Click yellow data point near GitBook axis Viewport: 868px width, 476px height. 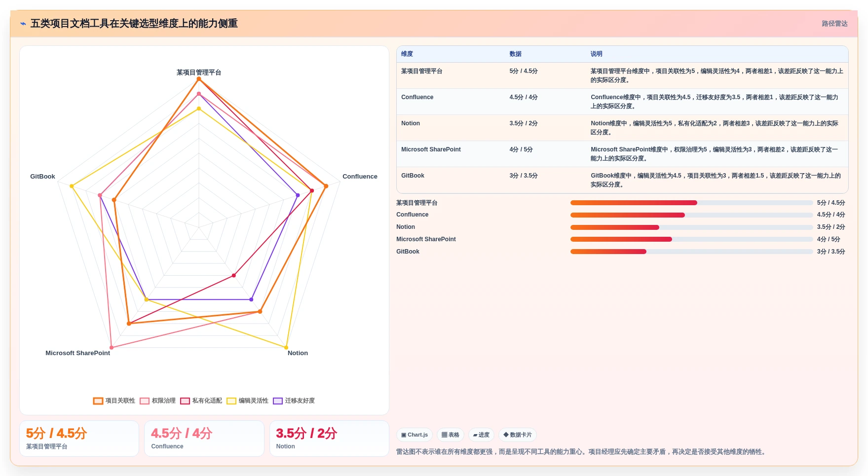(x=72, y=186)
